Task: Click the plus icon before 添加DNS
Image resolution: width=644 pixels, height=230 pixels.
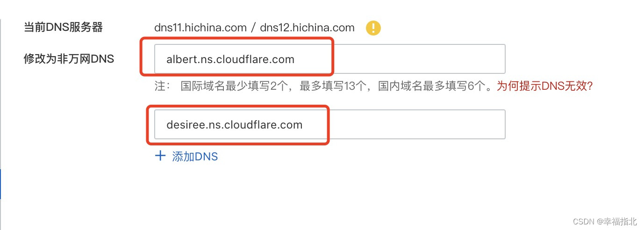Action: pyautogui.click(x=160, y=156)
